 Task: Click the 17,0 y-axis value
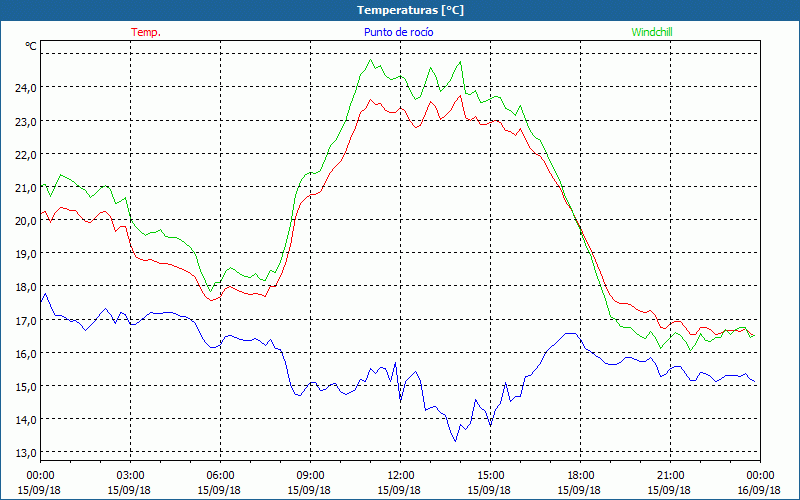(25, 320)
